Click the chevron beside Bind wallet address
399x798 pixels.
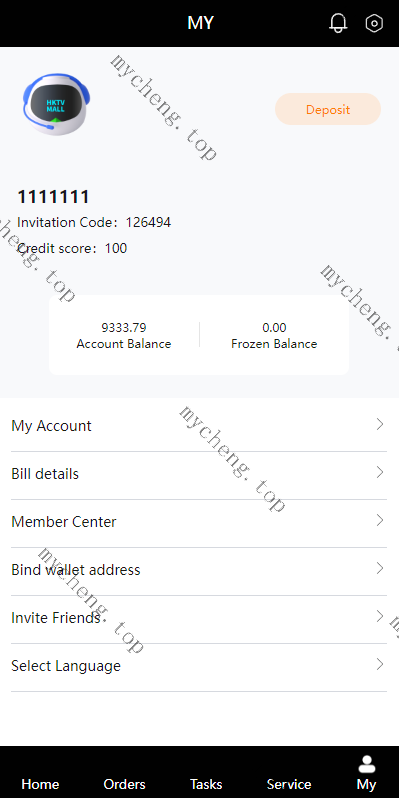click(380, 568)
